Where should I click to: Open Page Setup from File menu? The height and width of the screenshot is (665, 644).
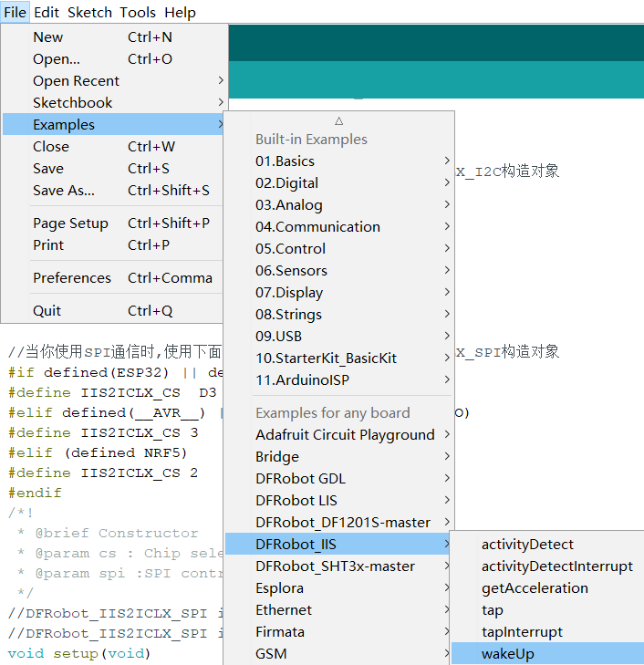tap(113, 223)
